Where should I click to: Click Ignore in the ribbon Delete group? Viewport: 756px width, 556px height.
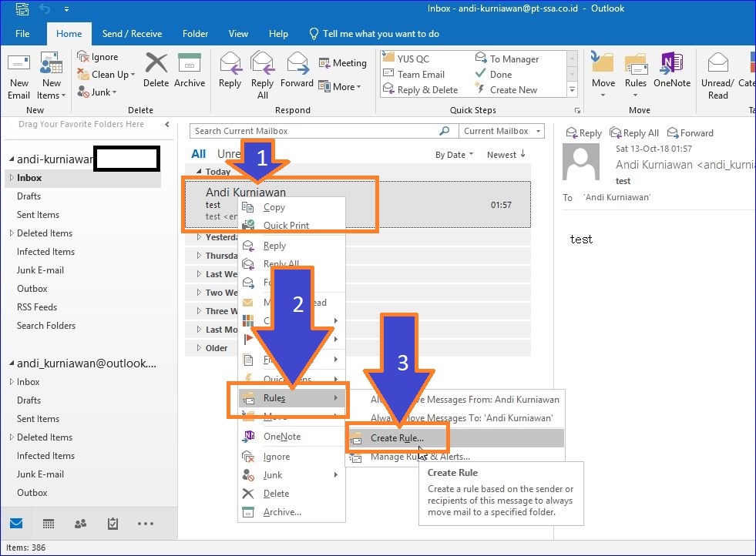point(98,57)
